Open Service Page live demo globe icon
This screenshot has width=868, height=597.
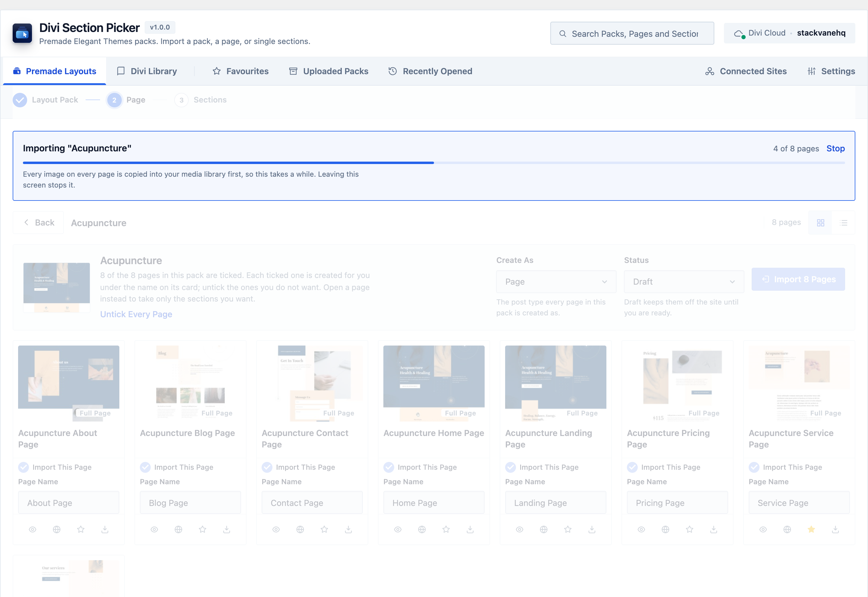[x=787, y=529]
